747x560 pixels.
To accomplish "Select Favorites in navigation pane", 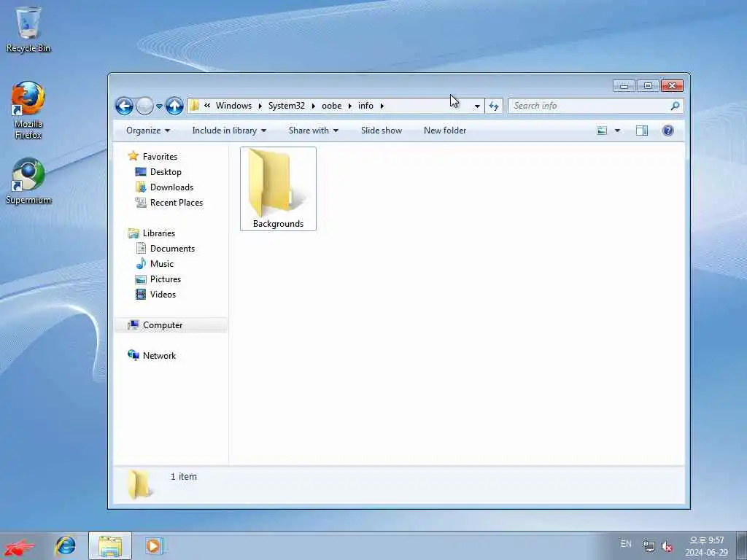I will pyautogui.click(x=160, y=157).
